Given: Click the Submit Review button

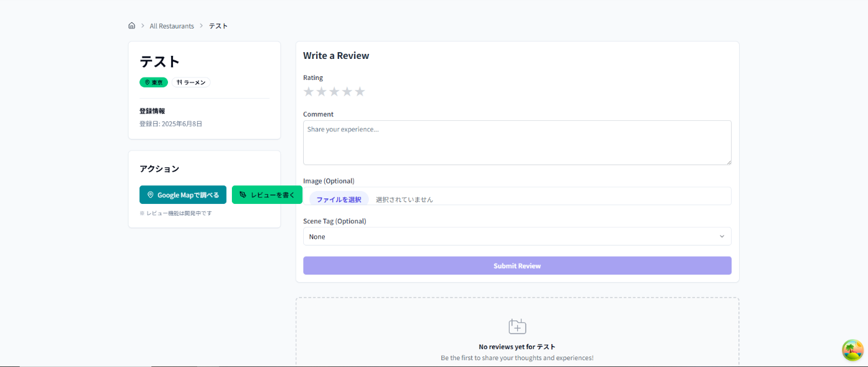Looking at the screenshot, I should point(517,265).
